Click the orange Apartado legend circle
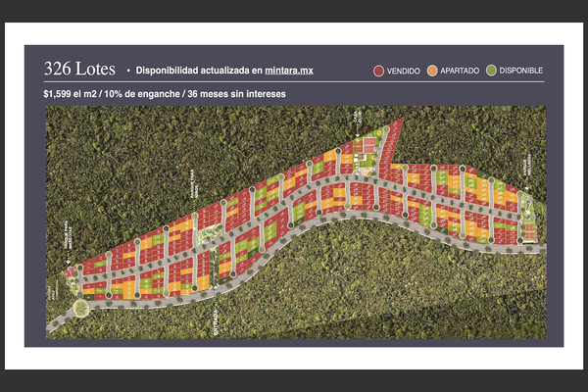The width and height of the screenshot is (588, 392). (431, 71)
